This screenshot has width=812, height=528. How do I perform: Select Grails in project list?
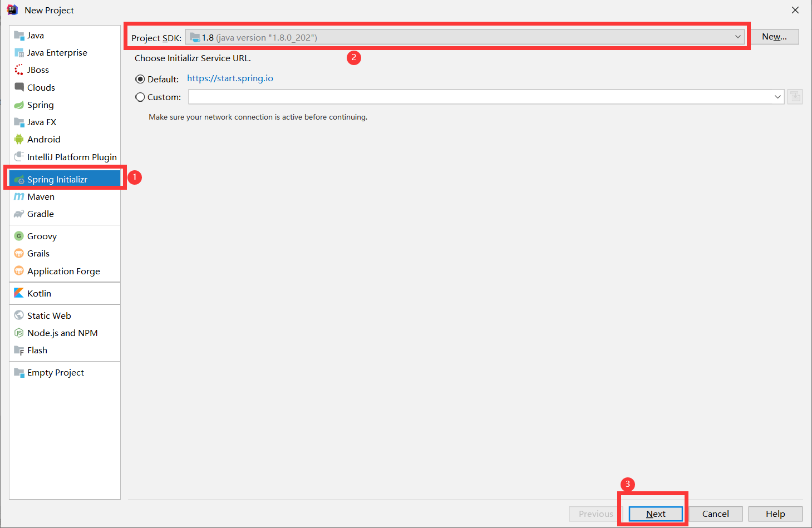[65, 253]
